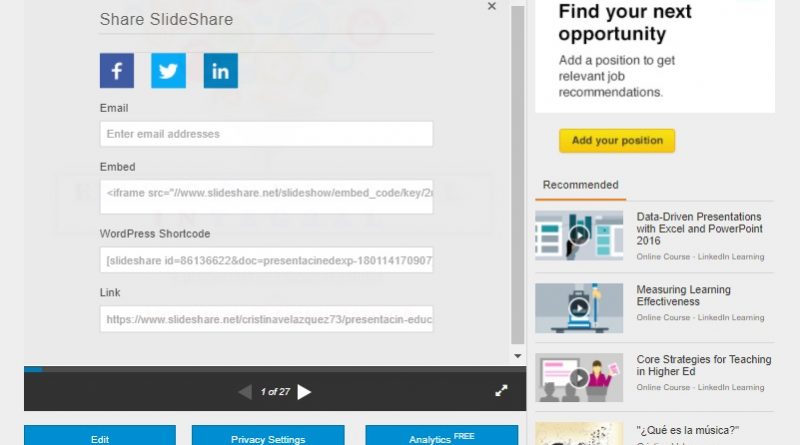
Task: Go to next slide with play arrow
Action: (x=304, y=392)
